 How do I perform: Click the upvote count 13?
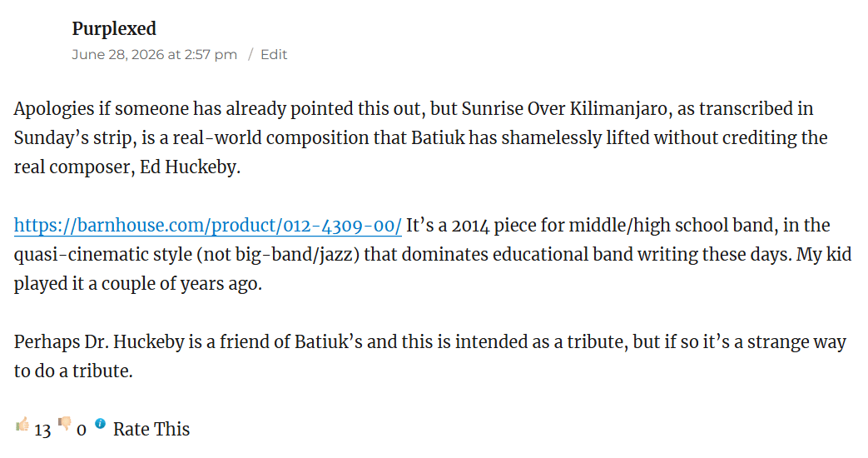(x=42, y=431)
